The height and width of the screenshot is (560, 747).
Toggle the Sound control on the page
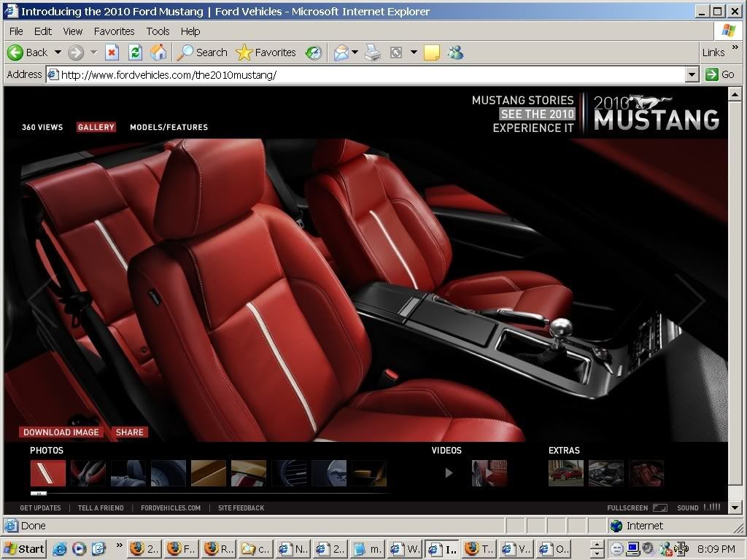click(699, 507)
